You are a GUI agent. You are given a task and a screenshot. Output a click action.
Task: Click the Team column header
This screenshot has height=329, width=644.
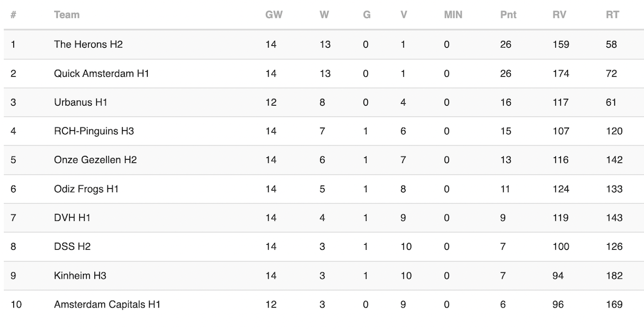pyautogui.click(x=67, y=15)
